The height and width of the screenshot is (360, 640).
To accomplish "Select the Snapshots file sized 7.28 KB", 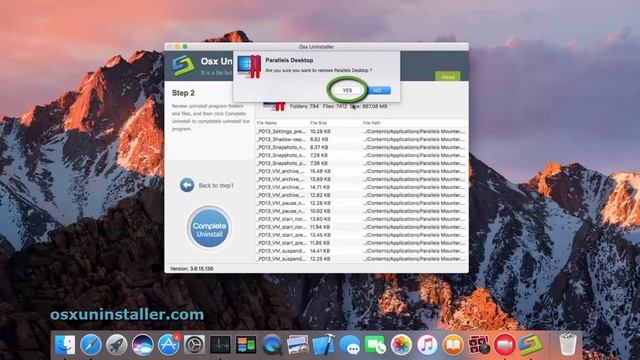I will (362, 155).
